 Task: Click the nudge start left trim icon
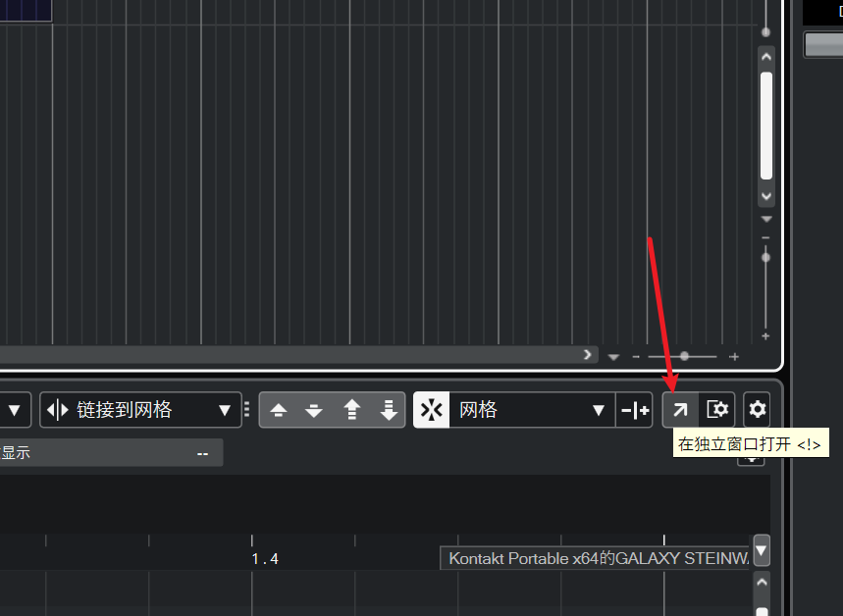click(278, 410)
